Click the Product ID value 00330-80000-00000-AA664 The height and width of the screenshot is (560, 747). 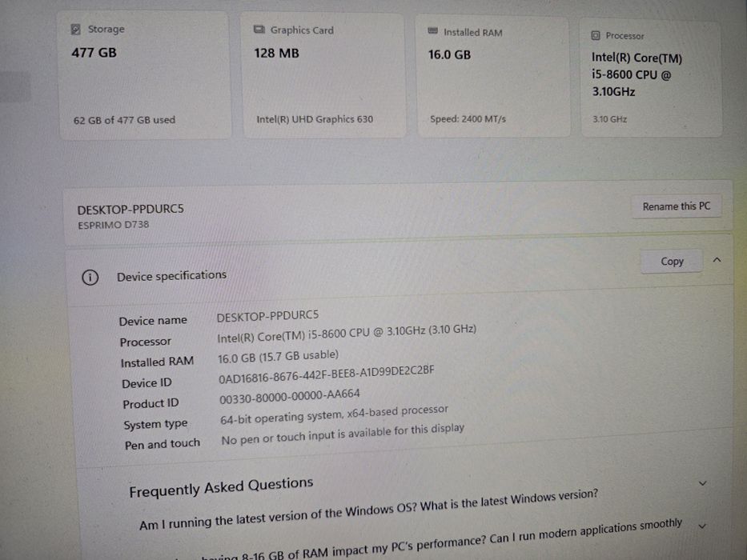click(290, 394)
